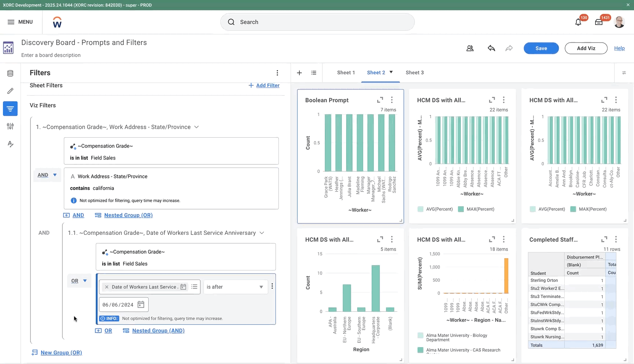Screen dimensions: 634x364
Task: Open the 'is after' operator dropdown
Action: [x=235, y=287]
